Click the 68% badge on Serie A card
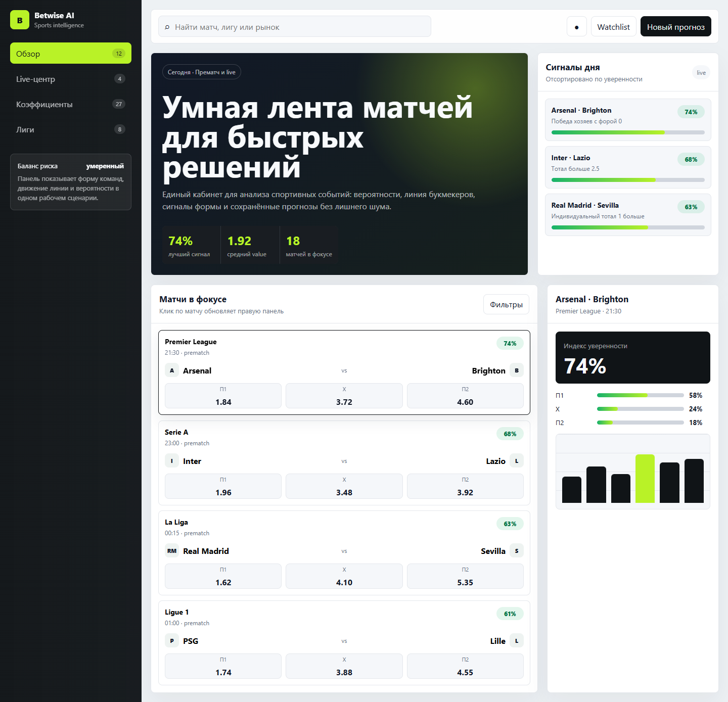The height and width of the screenshot is (702, 728). 510,434
